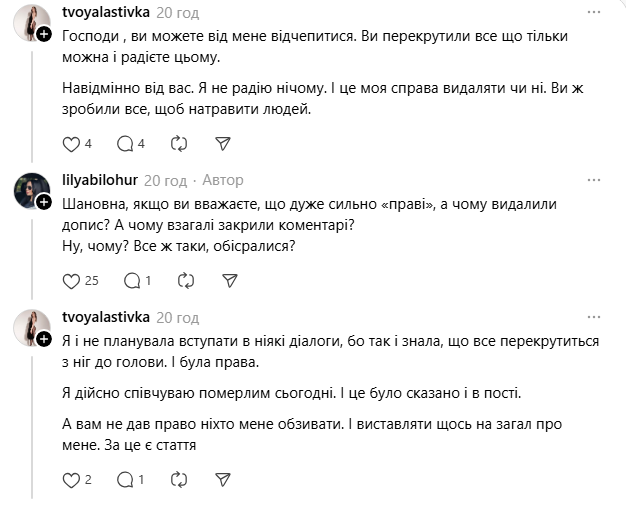Click timestamp on "Я і не планувала" comment
The width and height of the screenshot is (626, 505).
click(x=178, y=317)
